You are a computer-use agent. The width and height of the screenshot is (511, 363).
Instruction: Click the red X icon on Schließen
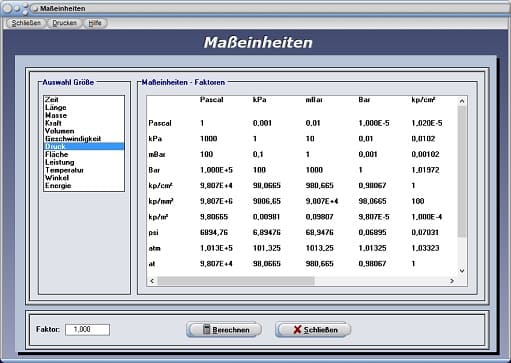click(x=297, y=330)
